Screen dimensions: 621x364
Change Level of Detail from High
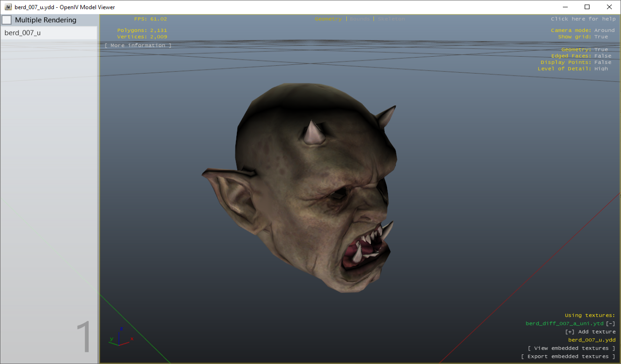[x=601, y=69]
